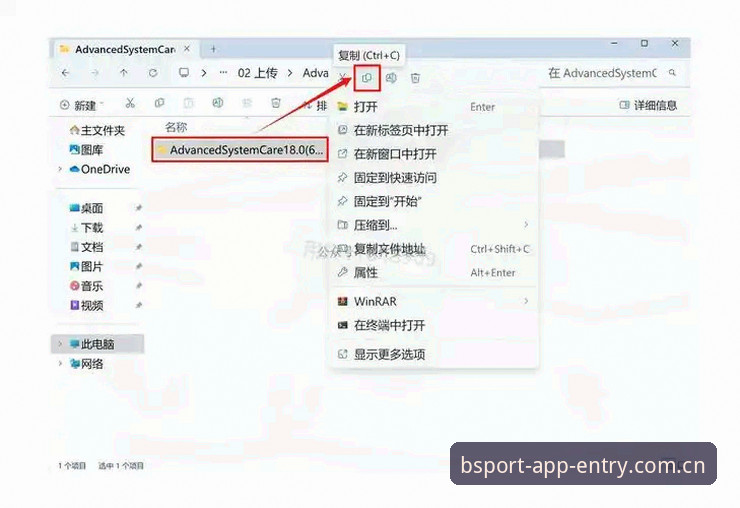Click the search magnifier icon
The height and width of the screenshot is (508, 740).
pyautogui.click(x=673, y=73)
